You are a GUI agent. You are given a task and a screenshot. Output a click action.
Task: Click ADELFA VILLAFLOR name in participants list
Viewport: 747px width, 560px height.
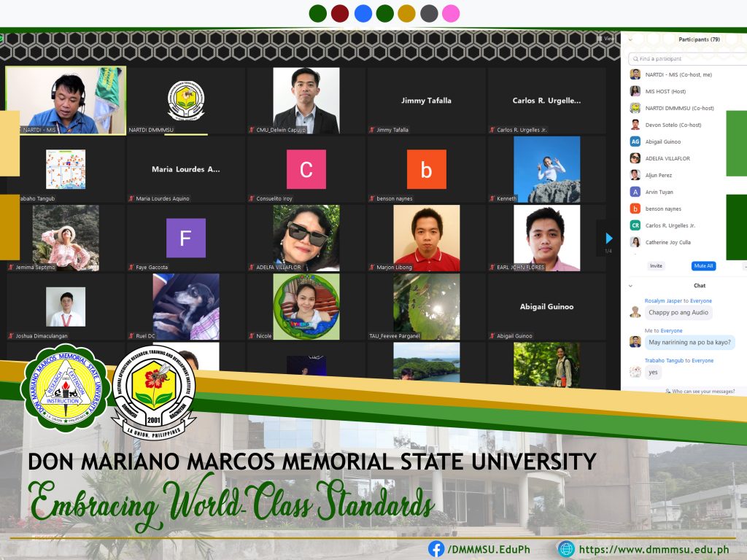pyautogui.click(x=667, y=158)
